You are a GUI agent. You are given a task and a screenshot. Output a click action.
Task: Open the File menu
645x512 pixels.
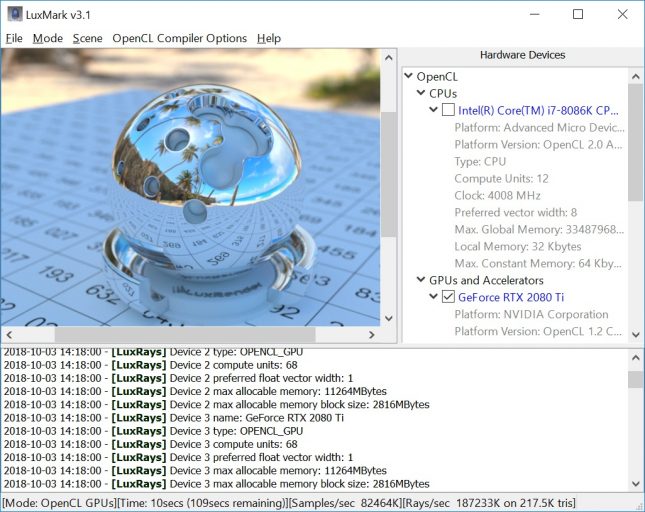click(14, 38)
